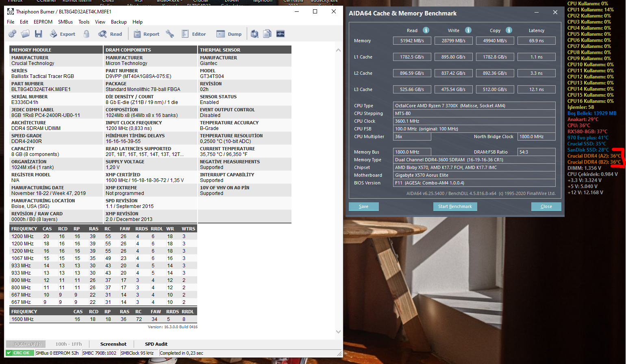Click the Export toolbar button
This screenshot has width=626, height=364.
62,34
